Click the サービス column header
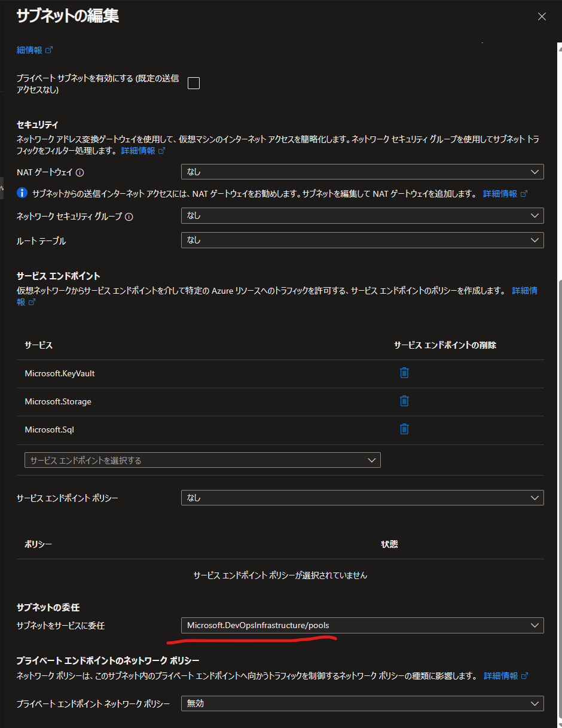 [x=38, y=345]
